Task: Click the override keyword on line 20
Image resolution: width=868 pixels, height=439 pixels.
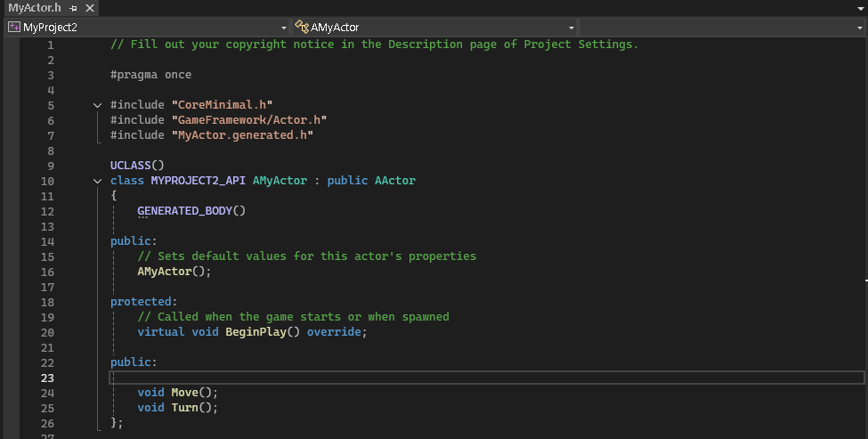Action: 334,331
